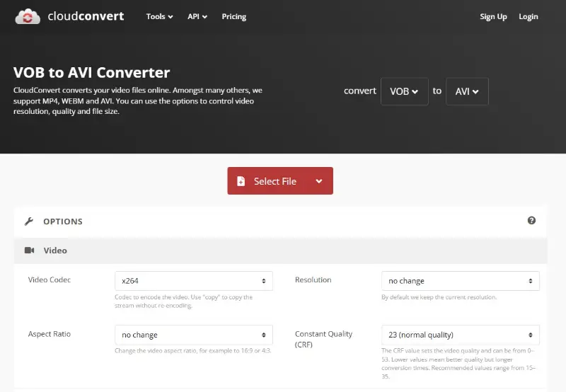The width and height of the screenshot is (566, 392).
Task: Click the Constant Quality (CRF) label
Action: click(x=323, y=339)
